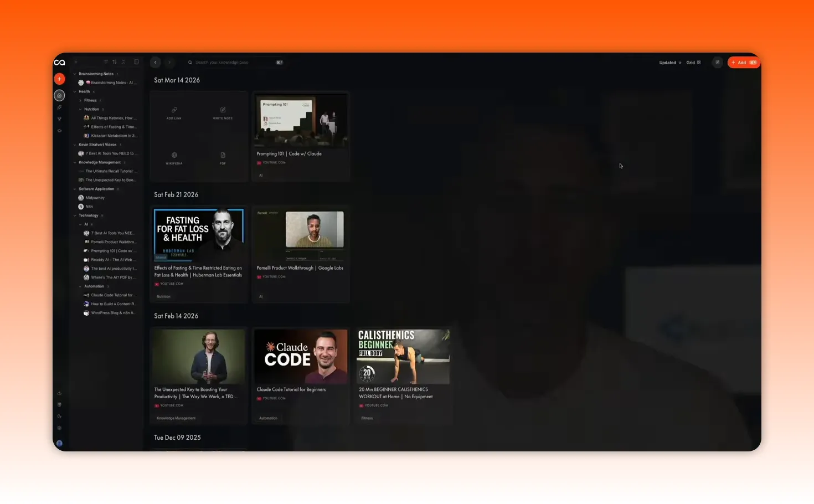Click the AI tag on Prompting 101 card
The image size is (814, 504).
261,176
